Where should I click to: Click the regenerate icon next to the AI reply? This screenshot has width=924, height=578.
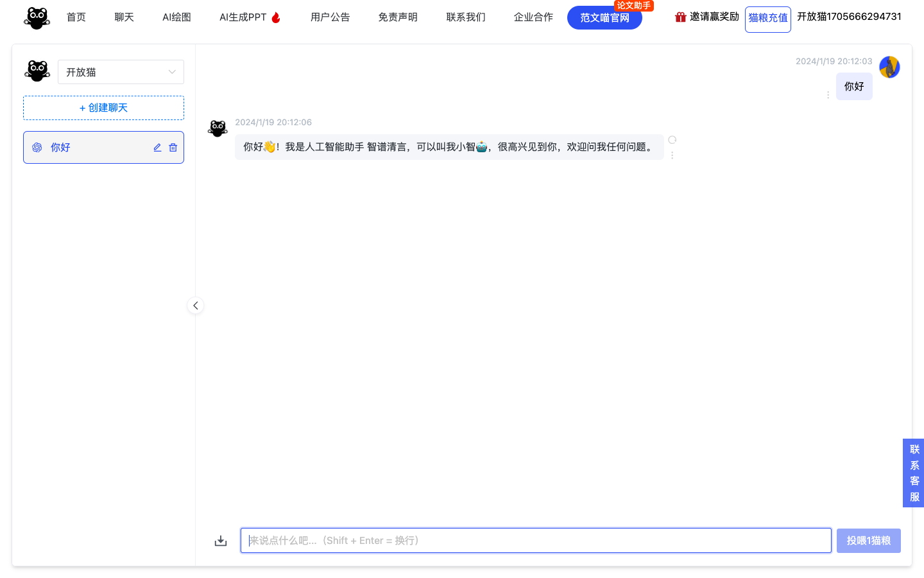[x=672, y=139]
